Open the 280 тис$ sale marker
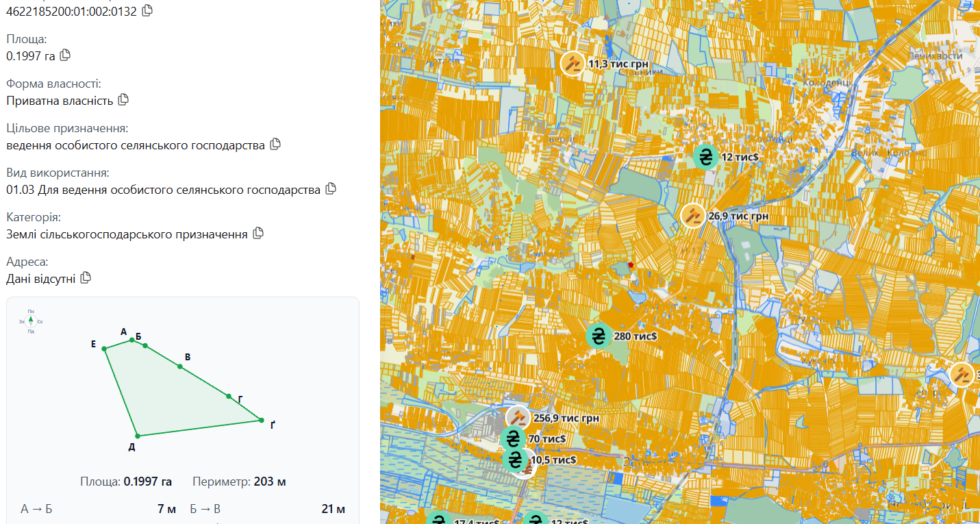Image resolution: width=980 pixels, height=524 pixels. pyautogui.click(x=599, y=336)
